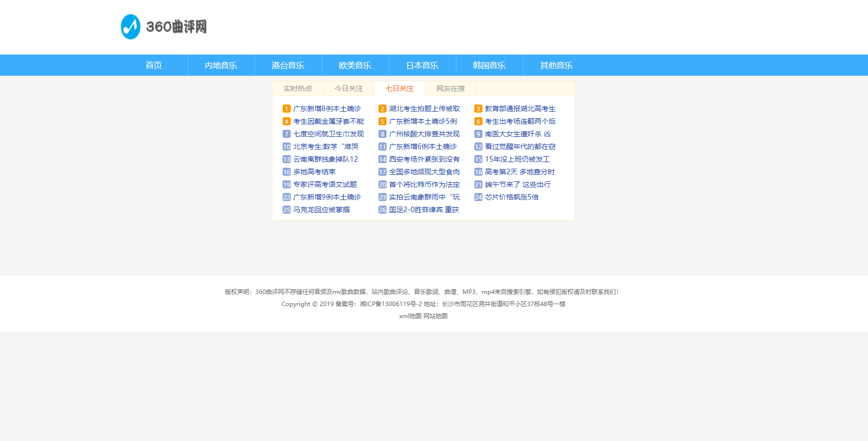This screenshot has width=868, height=441.
Task: Open 全国多地频现大型食肉 headline
Action: pos(424,172)
